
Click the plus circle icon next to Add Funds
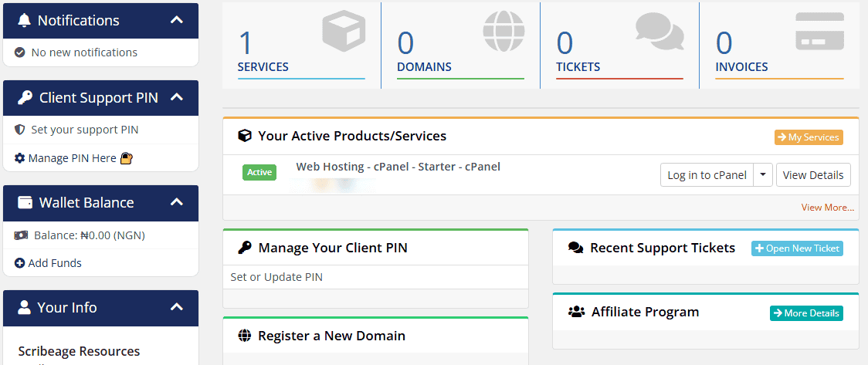coord(20,263)
